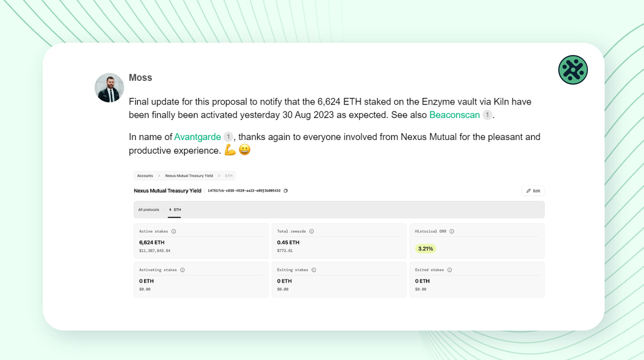Viewport: 644px width, 360px height.
Task: Click the 3.21% GRR badge
Action: 425,249
